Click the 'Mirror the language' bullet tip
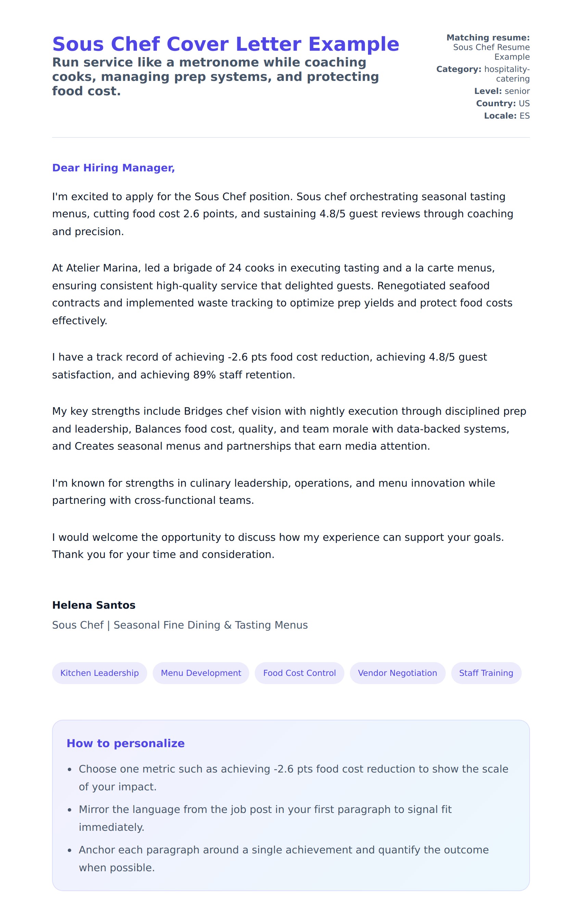The width and height of the screenshot is (582, 924). click(265, 818)
